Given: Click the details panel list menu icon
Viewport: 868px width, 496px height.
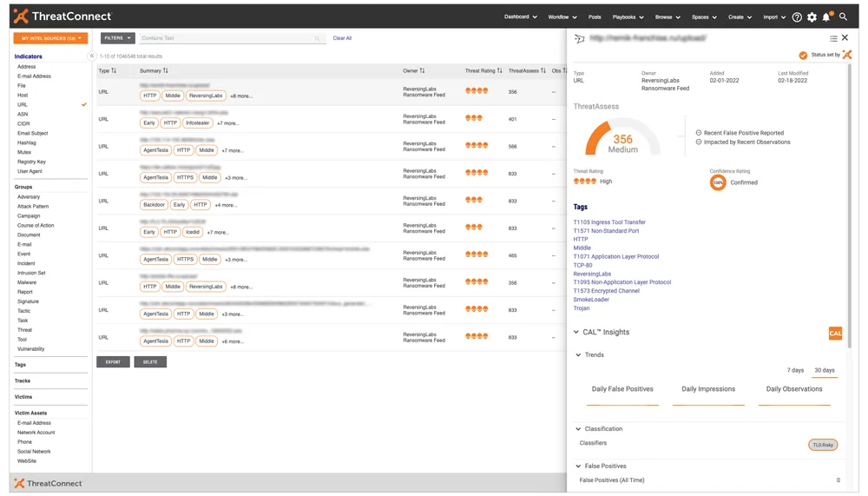Looking at the screenshot, I should (833, 38).
